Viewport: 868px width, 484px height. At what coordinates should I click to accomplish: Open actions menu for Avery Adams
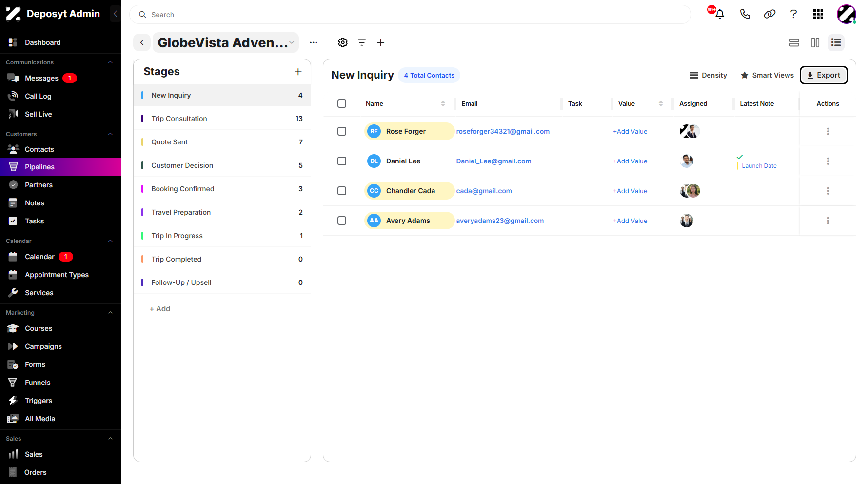pyautogui.click(x=828, y=221)
